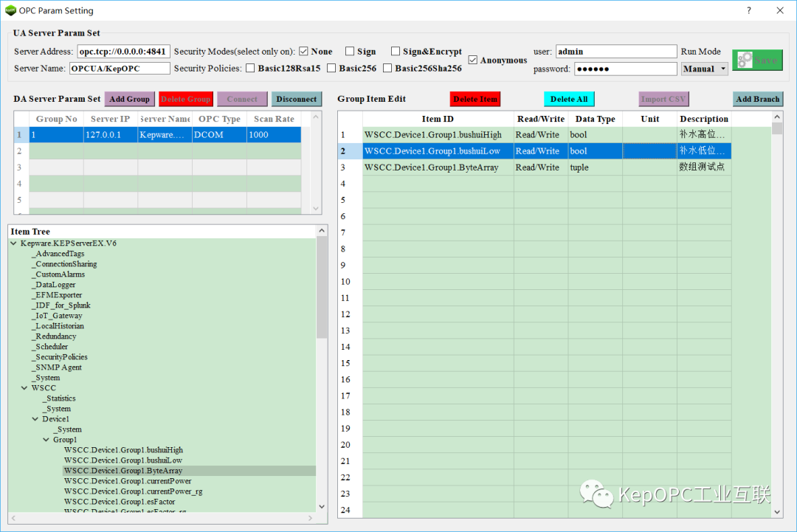The width and height of the screenshot is (797, 532).
Task: Click the DCOM cell in group table
Action: pyautogui.click(x=220, y=134)
